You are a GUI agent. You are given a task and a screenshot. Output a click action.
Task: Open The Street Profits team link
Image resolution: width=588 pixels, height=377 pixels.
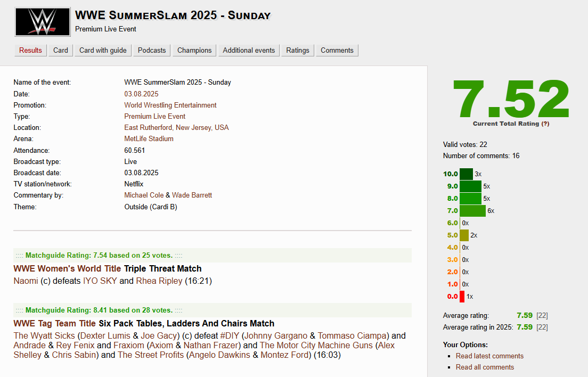click(x=151, y=355)
